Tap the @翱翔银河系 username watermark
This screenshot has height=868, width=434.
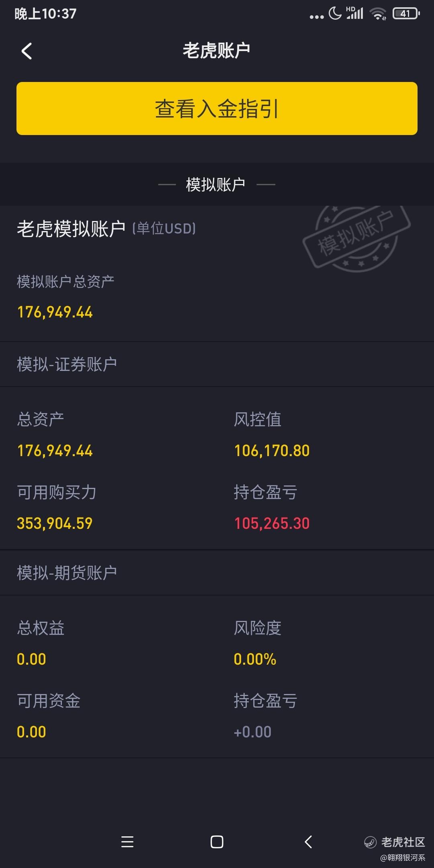coord(403,858)
